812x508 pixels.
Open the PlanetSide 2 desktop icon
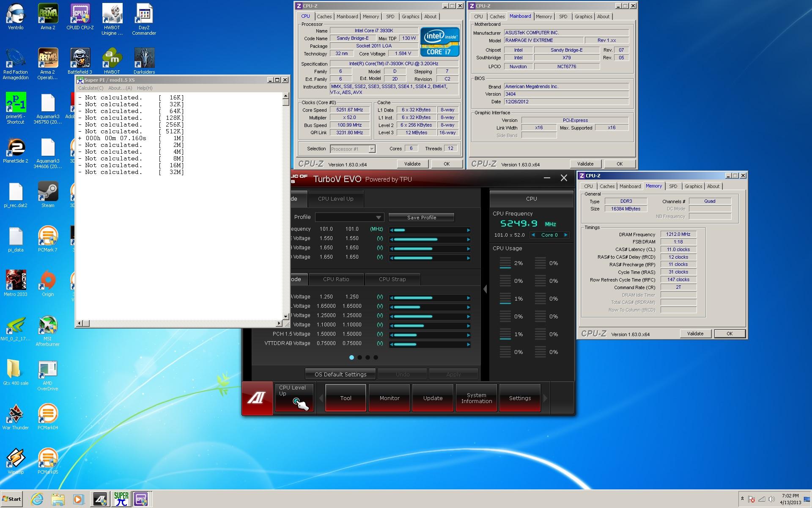coord(16,150)
